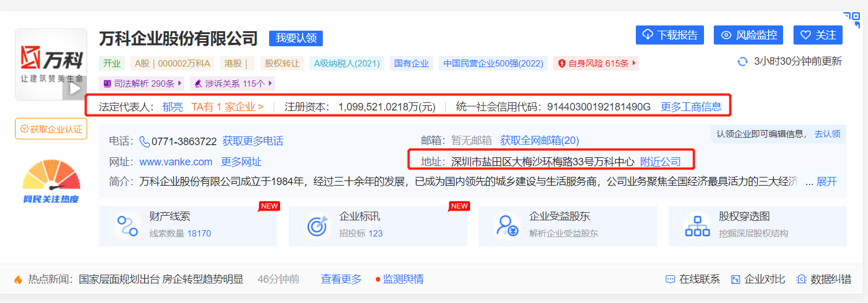The image size is (868, 303).
Task: Open the 财产线索 card
Action: (x=188, y=226)
